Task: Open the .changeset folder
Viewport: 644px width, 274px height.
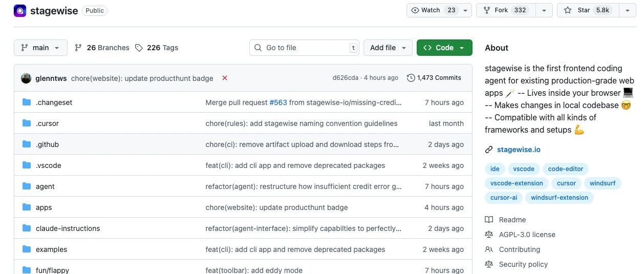Action: (x=54, y=102)
